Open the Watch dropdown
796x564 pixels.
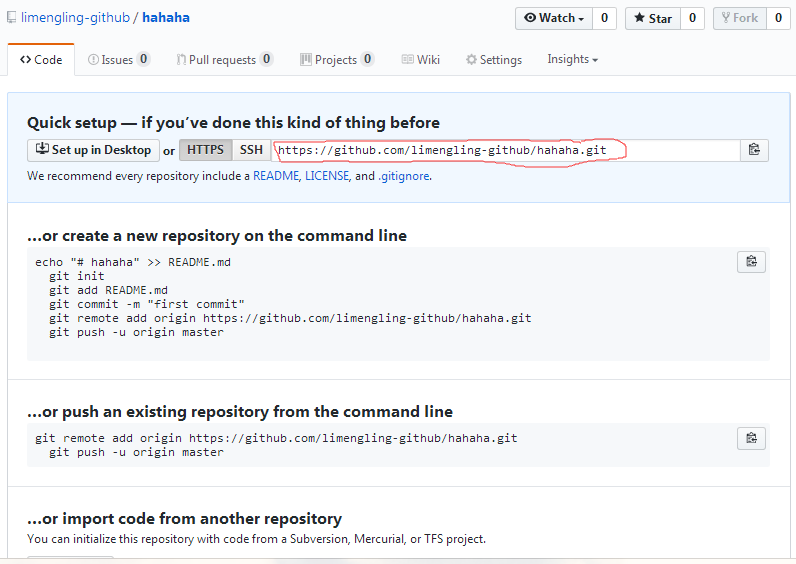click(x=554, y=18)
